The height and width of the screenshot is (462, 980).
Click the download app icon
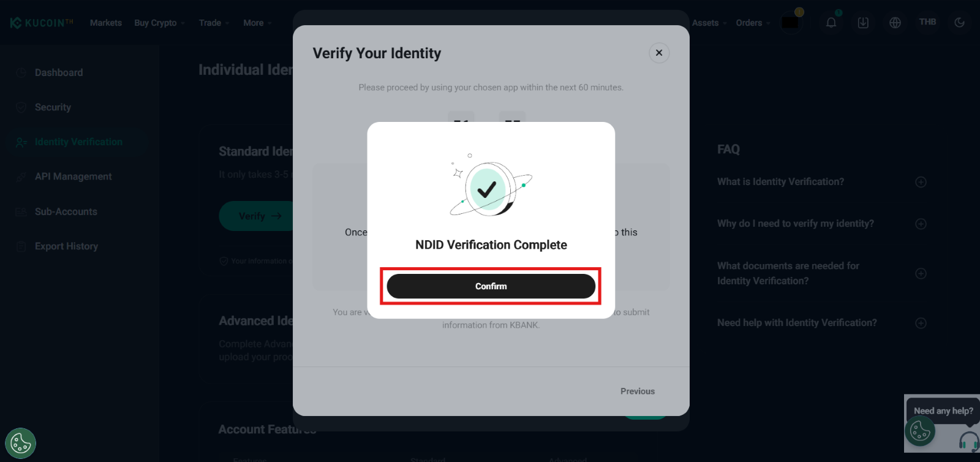coord(863,22)
